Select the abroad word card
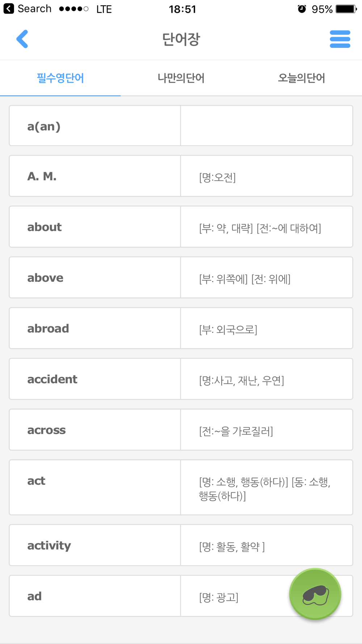Viewport: 362px width, 644px height. [181, 328]
